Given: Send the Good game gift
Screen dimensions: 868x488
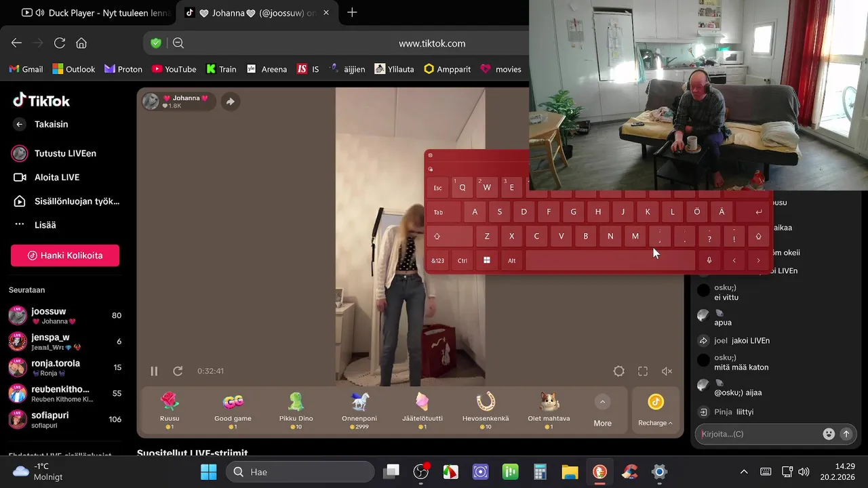Looking at the screenshot, I should (233, 411).
